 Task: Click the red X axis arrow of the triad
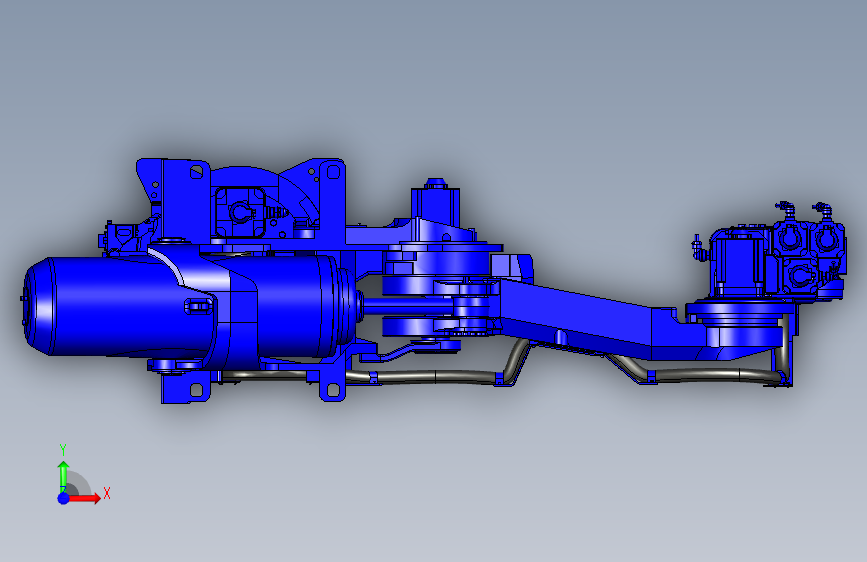pos(84,498)
